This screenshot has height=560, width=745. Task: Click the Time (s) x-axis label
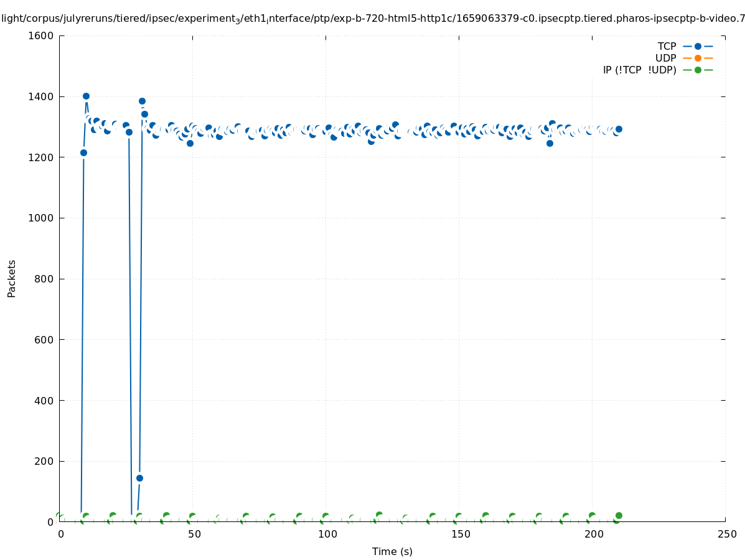(x=392, y=551)
